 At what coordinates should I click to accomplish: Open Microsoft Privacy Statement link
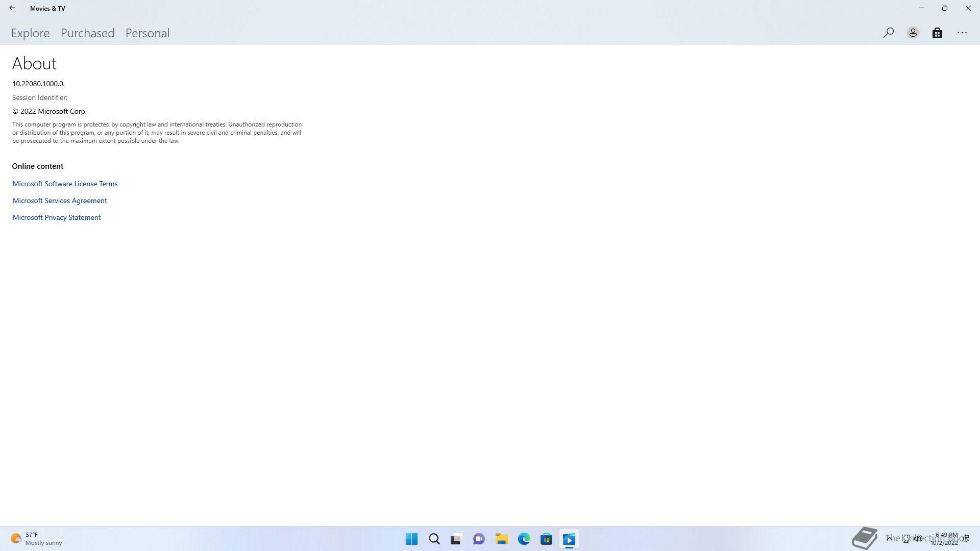57,217
